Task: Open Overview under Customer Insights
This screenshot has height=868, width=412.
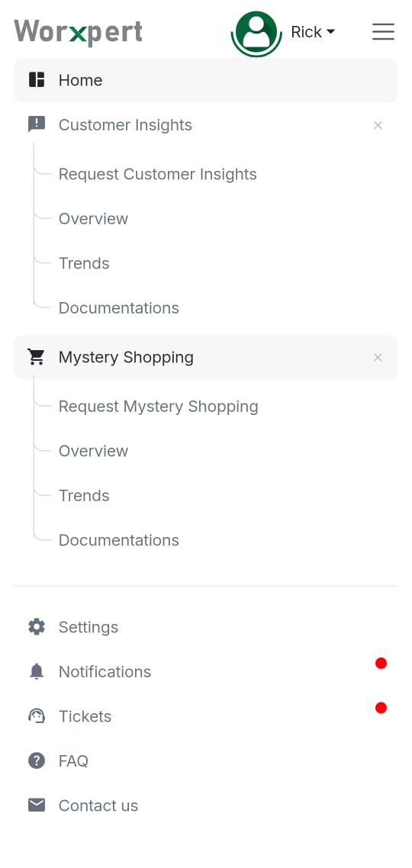Action: [93, 219]
